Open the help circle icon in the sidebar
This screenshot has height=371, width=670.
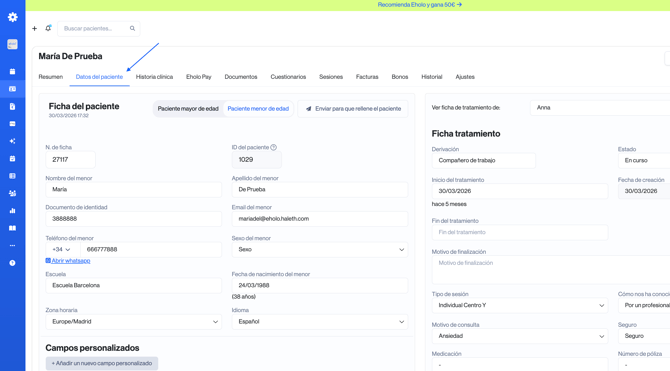point(12,263)
